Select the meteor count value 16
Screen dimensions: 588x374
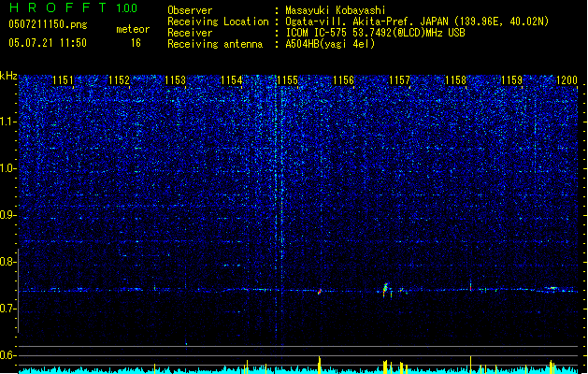tap(136, 43)
